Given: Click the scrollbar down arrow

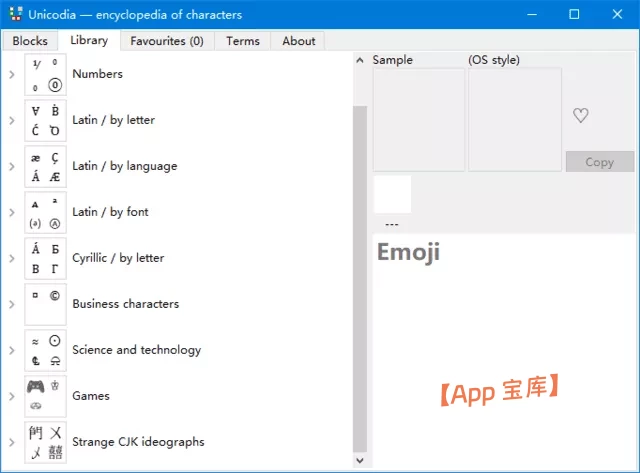Looking at the screenshot, I should pos(360,460).
